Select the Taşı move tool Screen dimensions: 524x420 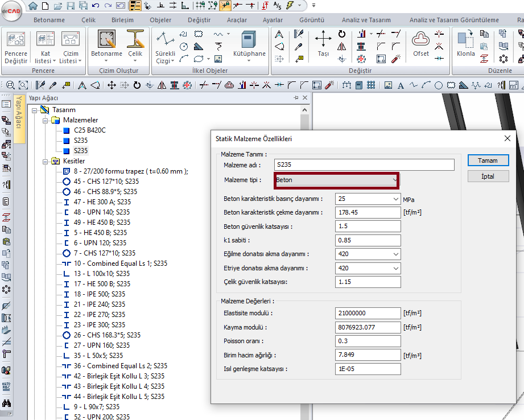coord(323,43)
